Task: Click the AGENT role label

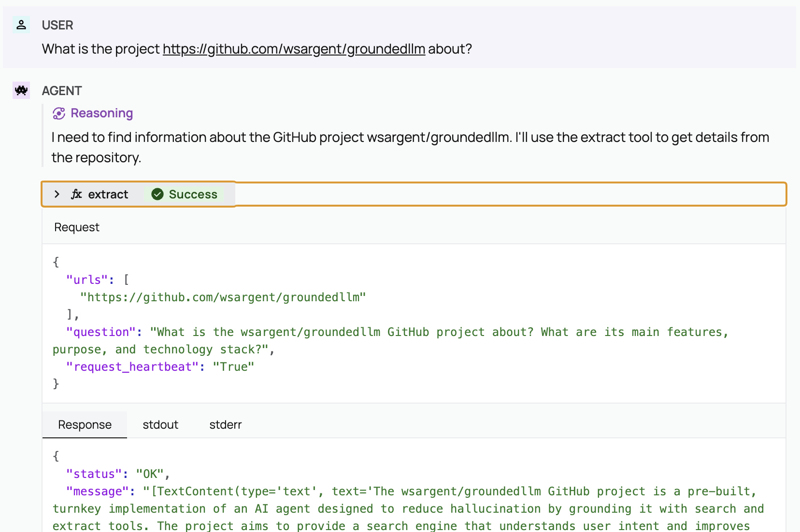Action: [x=62, y=91]
